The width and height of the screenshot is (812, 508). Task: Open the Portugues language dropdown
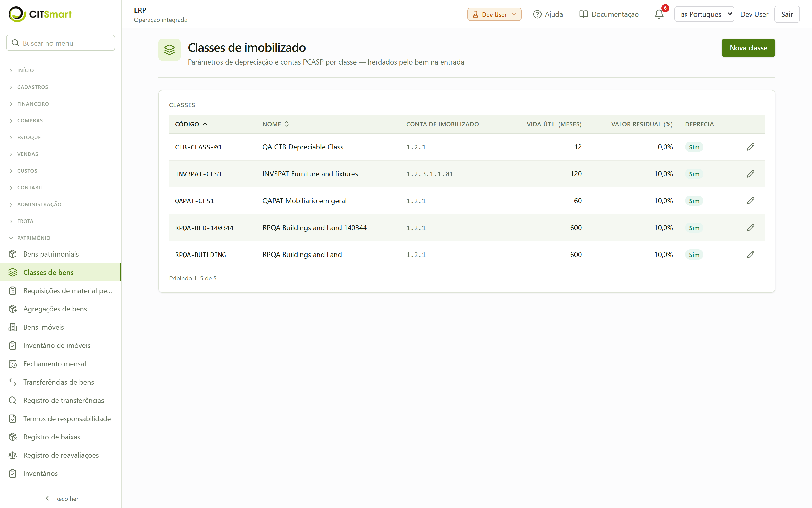[704, 14]
